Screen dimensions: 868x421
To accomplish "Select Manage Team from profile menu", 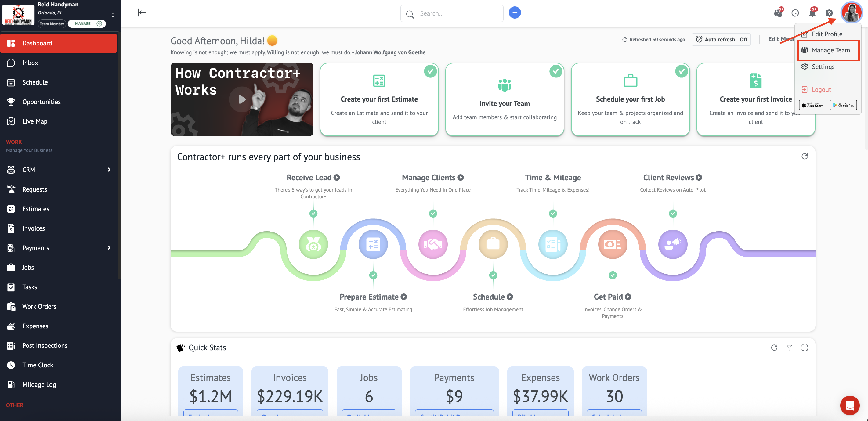I will point(830,51).
